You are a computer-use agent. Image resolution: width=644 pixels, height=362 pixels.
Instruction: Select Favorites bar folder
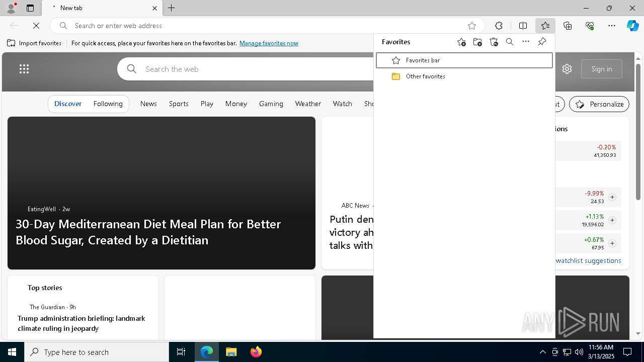click(x=464, y=60)
